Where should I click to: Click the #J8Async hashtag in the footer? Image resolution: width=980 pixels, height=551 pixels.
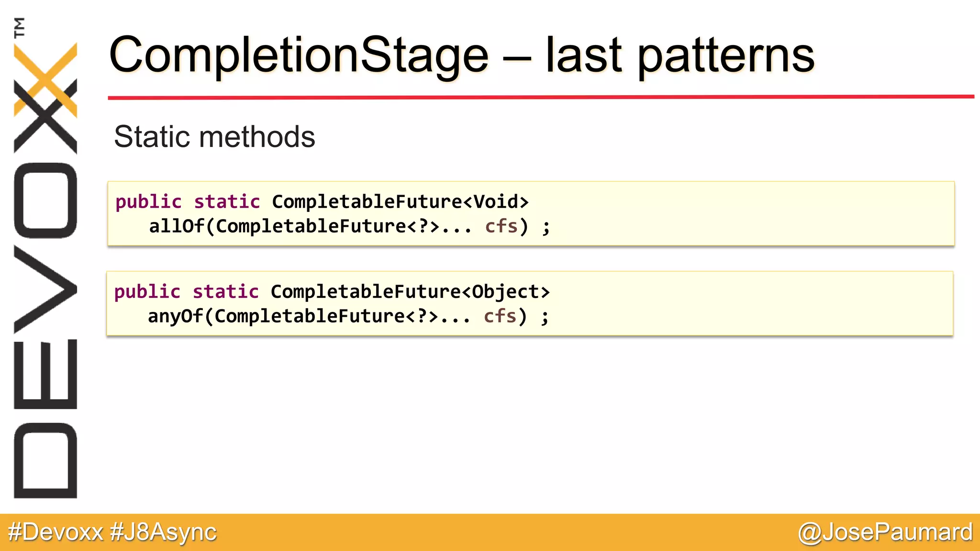pyautogui.click(x=163, y=532)
